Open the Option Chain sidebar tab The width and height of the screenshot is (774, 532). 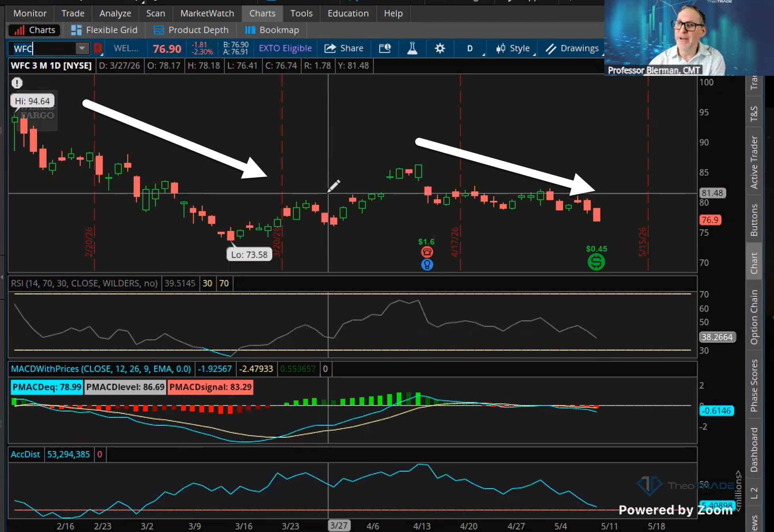point(754,317)
